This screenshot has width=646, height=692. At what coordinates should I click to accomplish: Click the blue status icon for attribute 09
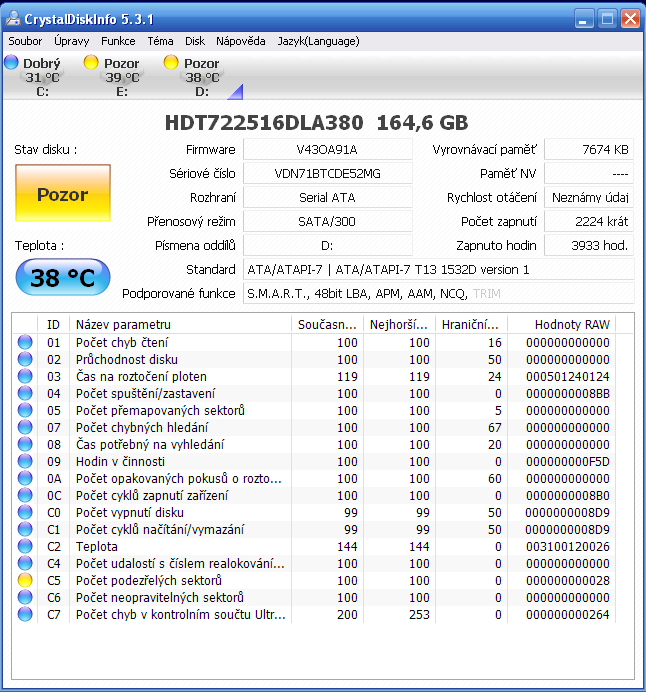(x=25, y=462)
